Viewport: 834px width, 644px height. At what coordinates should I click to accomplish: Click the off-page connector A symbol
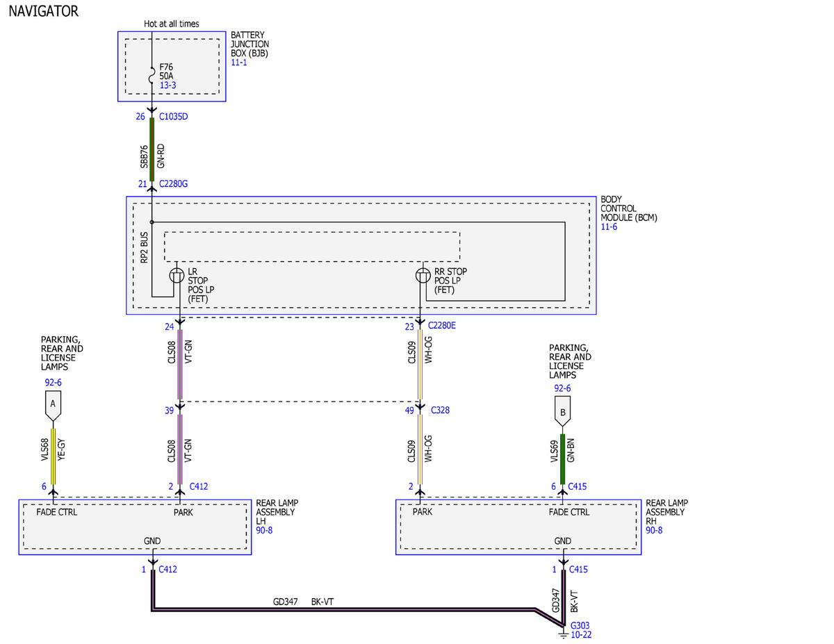(x=53, y=406)
